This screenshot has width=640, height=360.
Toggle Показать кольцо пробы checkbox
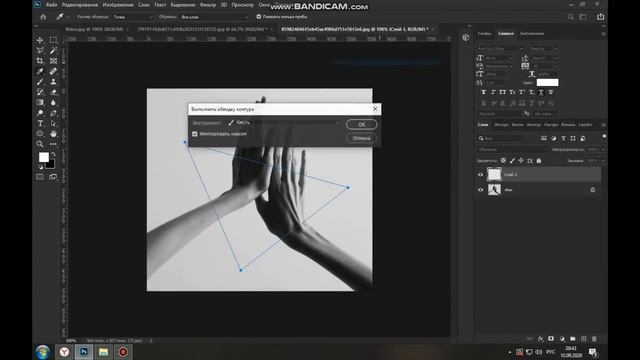point(259,17)
